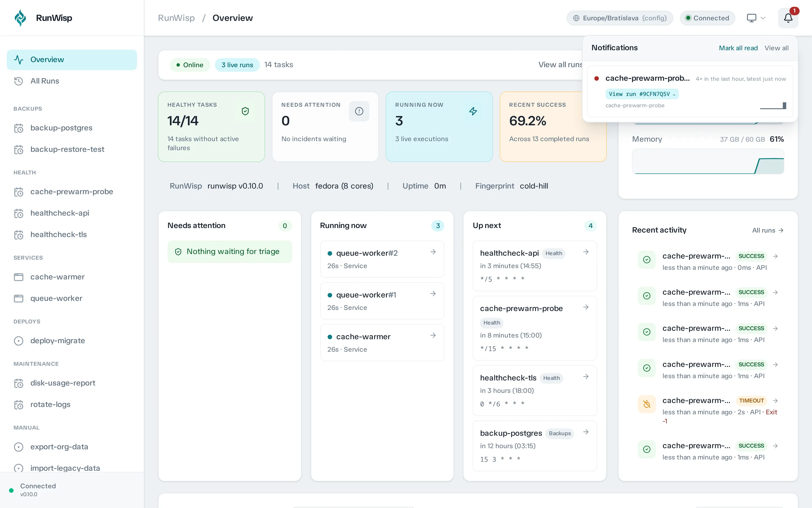Viewport: 812px width, 508px height.
Task: Click the Up next count badge 4
Action: pyautogui.click(x=591, y=226)
